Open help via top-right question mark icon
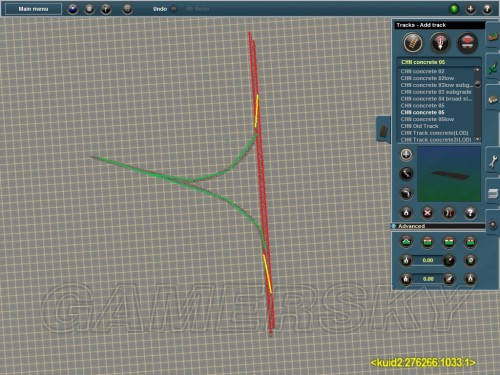Viewport: 500px width, 375px height. [487, 9]
